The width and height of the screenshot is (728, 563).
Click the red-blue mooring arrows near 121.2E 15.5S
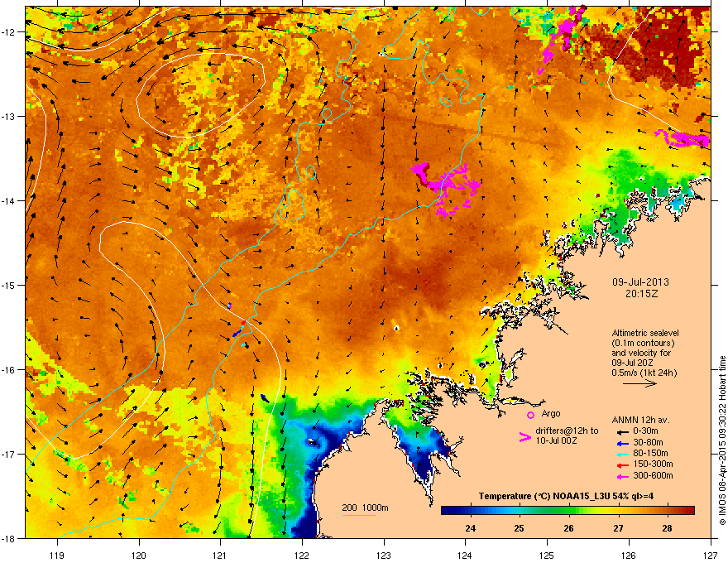pyautogui.click(x=239, y=329)
